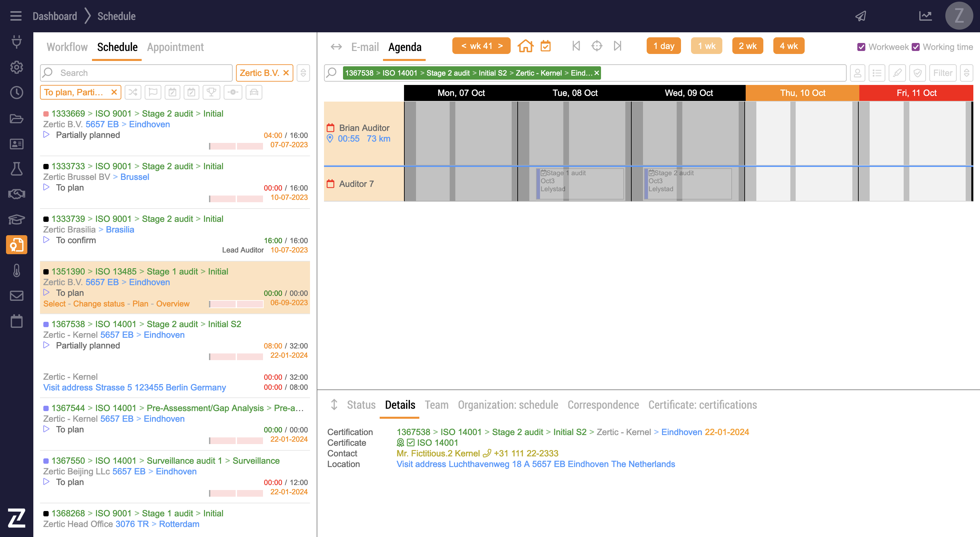The height and width of the screenshot is (537, 980).
Task: Open the Team tab in details panel
Action: 436,405
